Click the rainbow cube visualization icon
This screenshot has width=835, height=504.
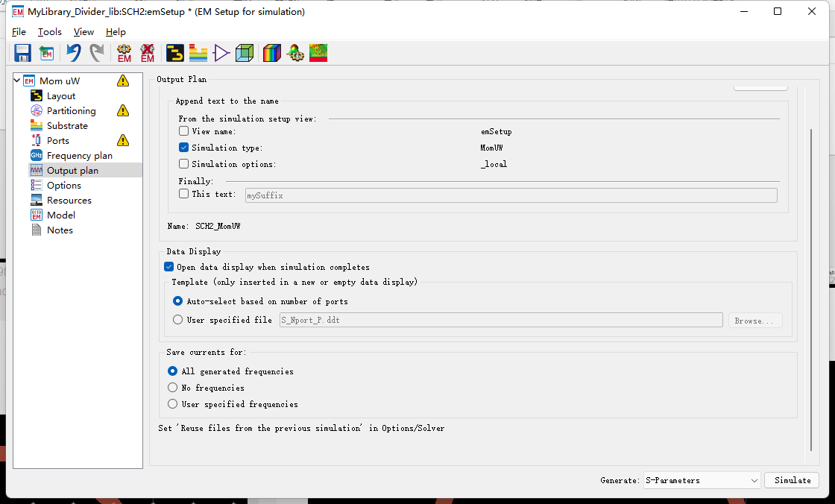271,53
